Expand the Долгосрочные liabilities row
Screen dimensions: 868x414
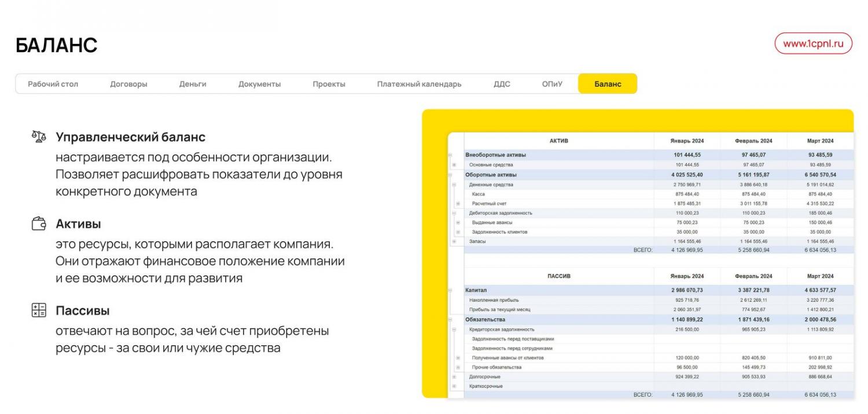click(454, 377)
